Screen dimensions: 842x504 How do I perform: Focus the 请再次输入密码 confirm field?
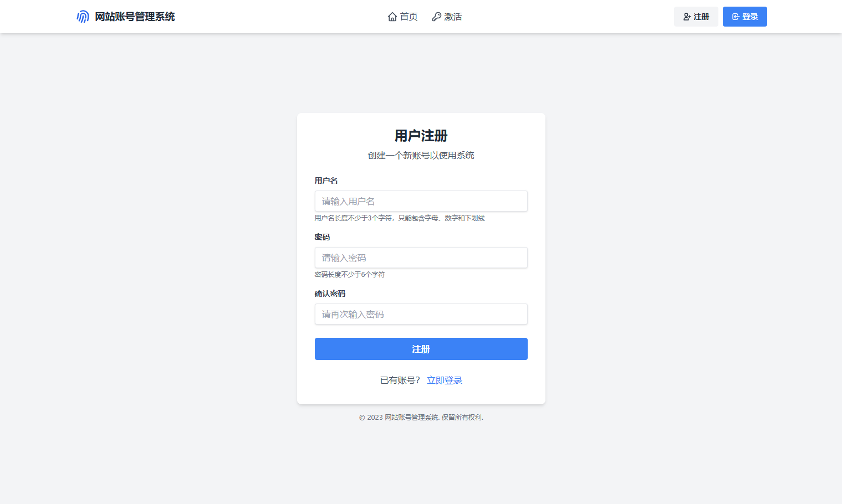tap(421, 314)
